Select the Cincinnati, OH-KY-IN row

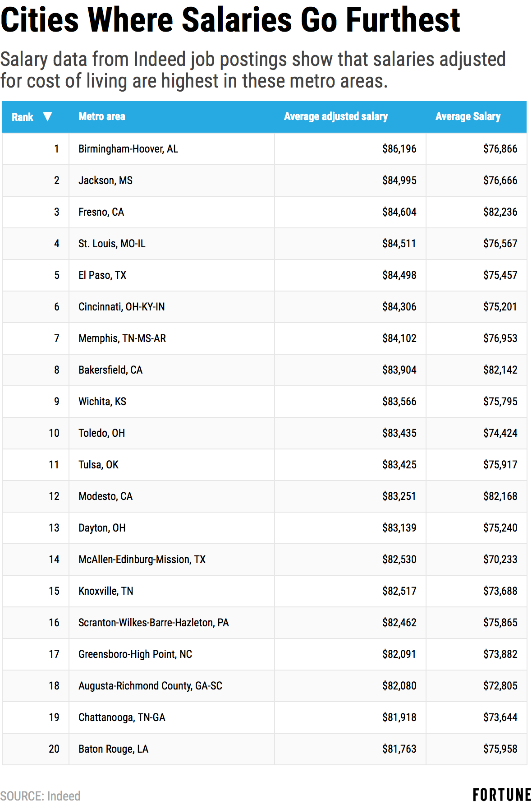point(121,307)
